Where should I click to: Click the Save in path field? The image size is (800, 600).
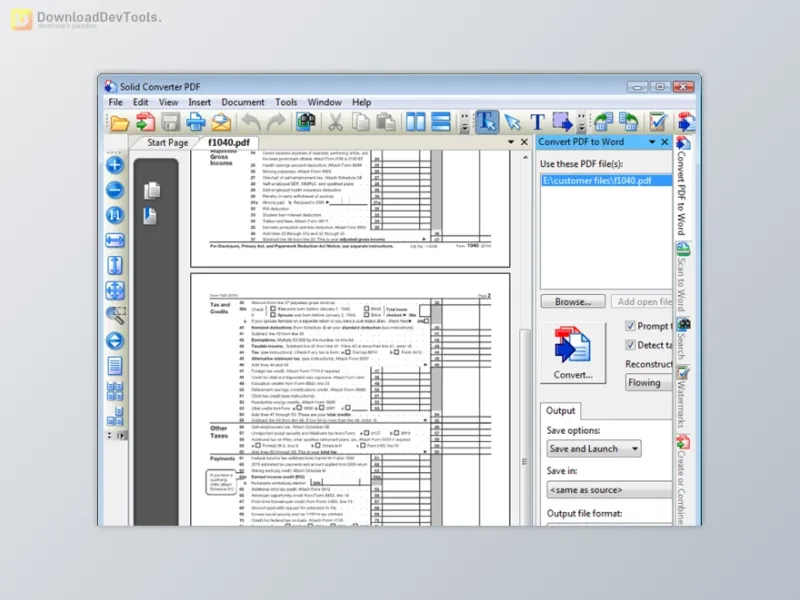tap(609, 490)
